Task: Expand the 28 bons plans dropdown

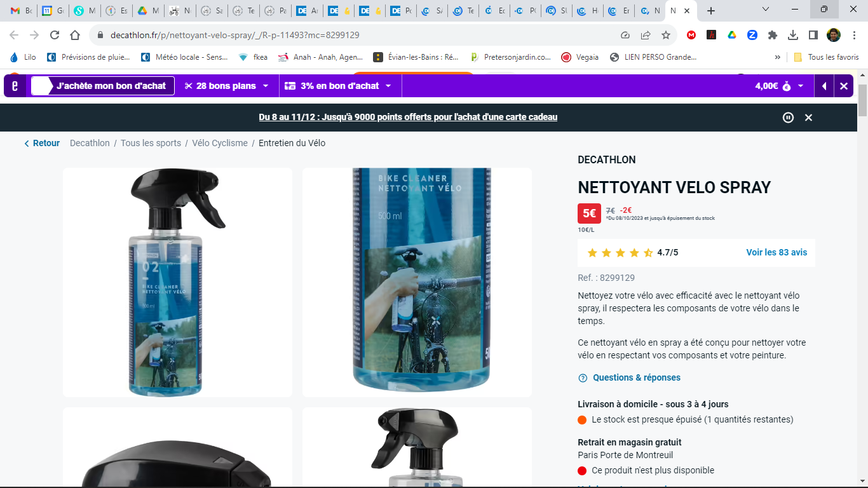Action: (x=226, y=86)
